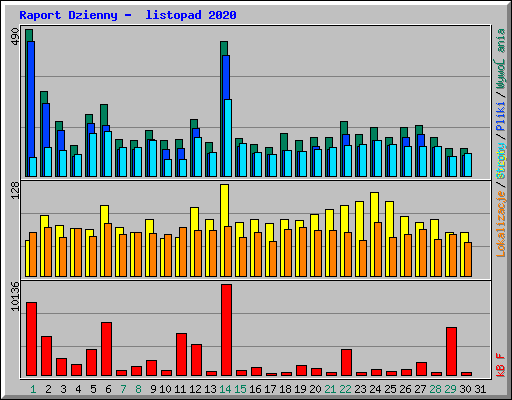Screen dimensions: 512x400
Task: Click the 'Pliki' legend text
Action: [501, 117]
